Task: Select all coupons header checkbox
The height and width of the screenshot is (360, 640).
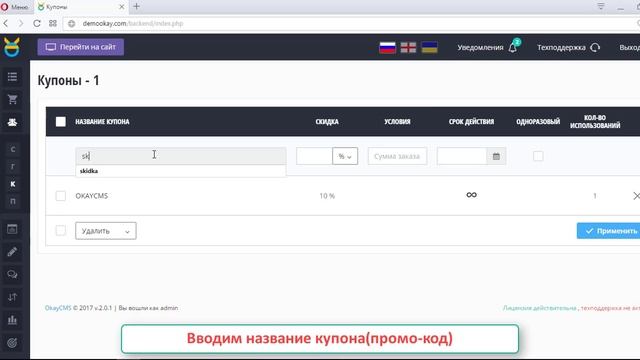Action: point(61,122)
